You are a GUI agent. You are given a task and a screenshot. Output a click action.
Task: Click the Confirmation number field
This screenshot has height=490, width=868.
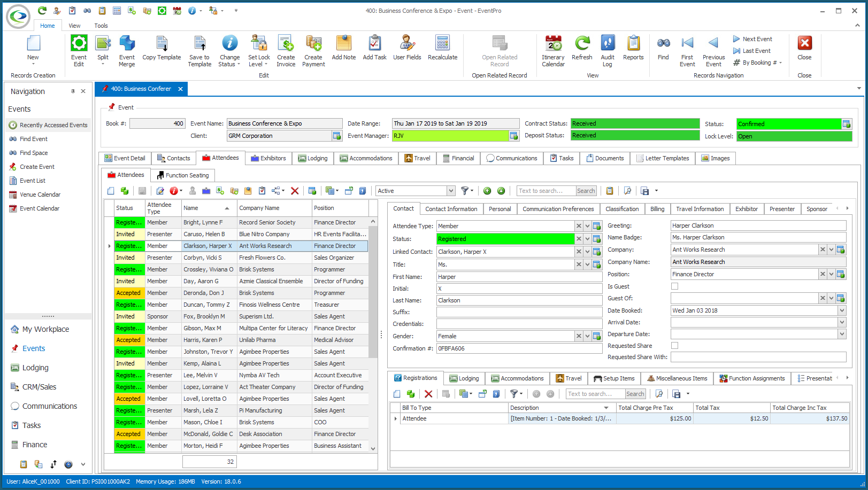pyautogui.click(x=519, y=348)
